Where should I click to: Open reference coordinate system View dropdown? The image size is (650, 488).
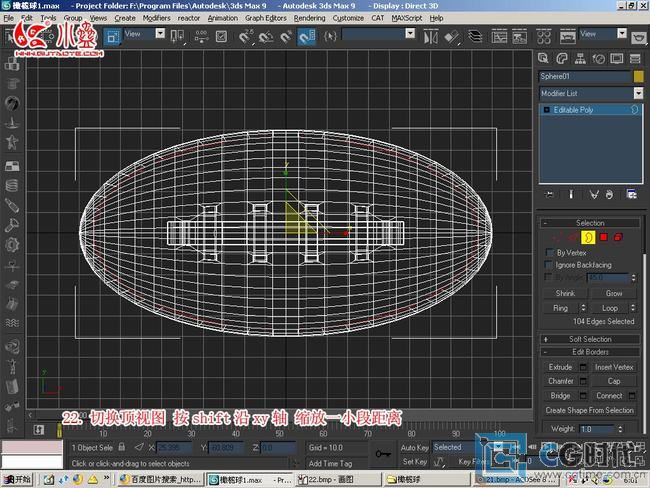click(x=160, y=34)
